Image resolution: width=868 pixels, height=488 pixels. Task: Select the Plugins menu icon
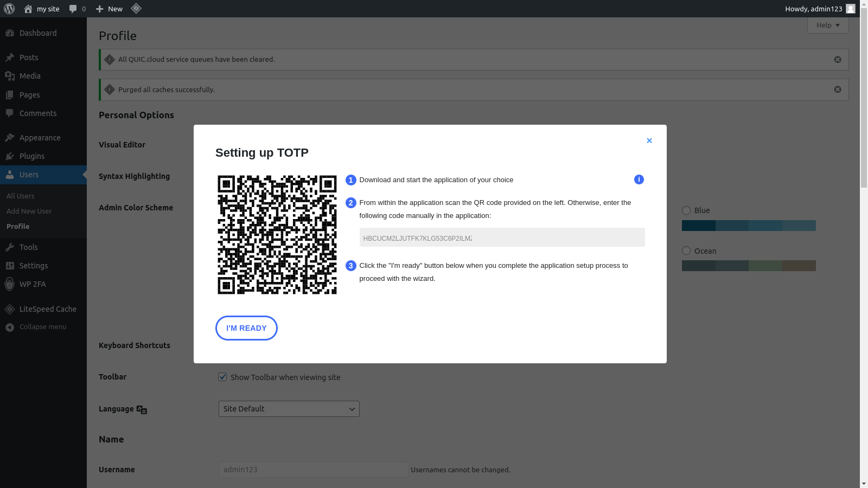coord(10,156)
